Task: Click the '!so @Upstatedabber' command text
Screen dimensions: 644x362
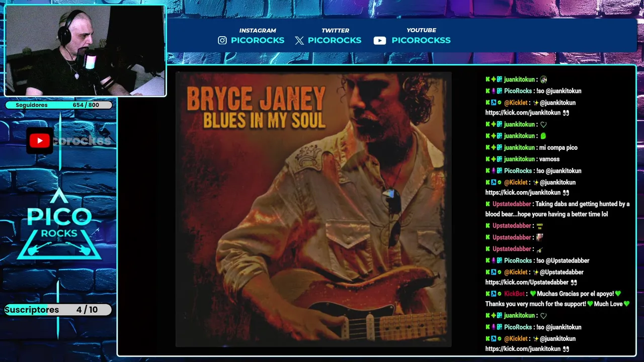Action: (x=562, y=260)
